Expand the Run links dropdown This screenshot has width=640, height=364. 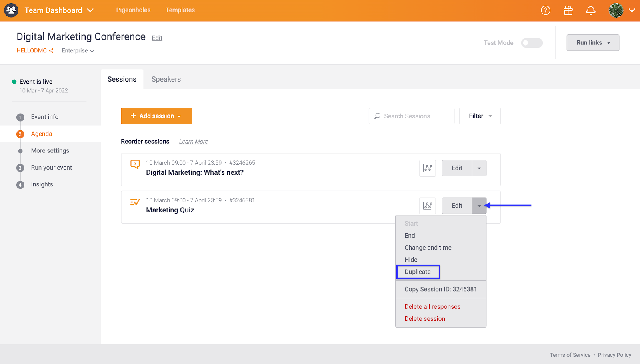pos(593,43)
